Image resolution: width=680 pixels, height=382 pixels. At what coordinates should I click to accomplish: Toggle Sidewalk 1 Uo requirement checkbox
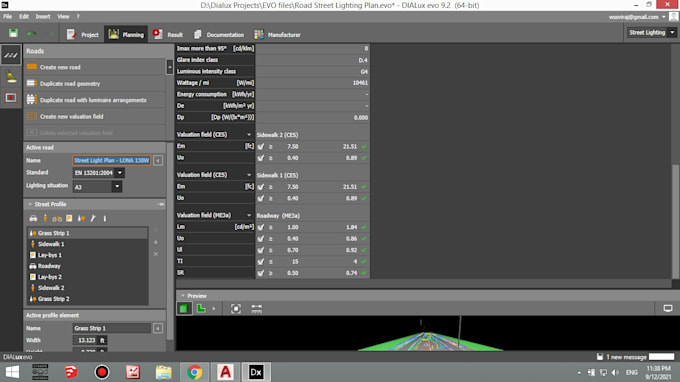(x=261, y=198)
